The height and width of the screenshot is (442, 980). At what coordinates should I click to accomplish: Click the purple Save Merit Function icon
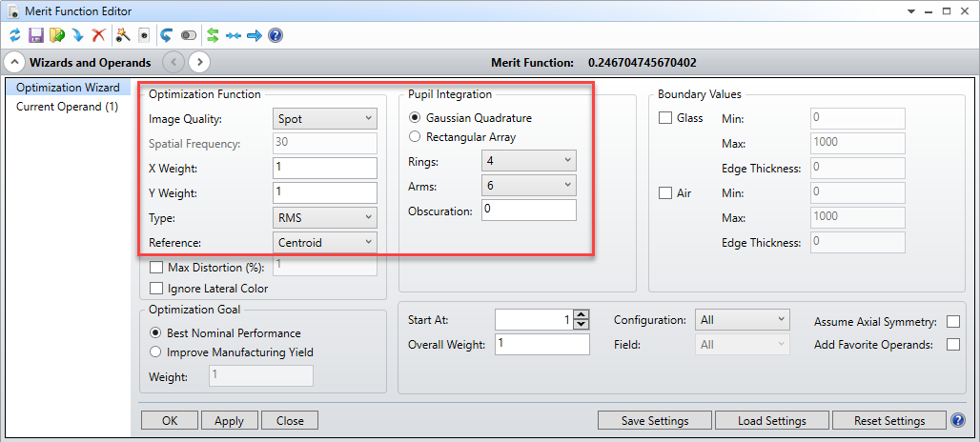[x=36, y=35]
